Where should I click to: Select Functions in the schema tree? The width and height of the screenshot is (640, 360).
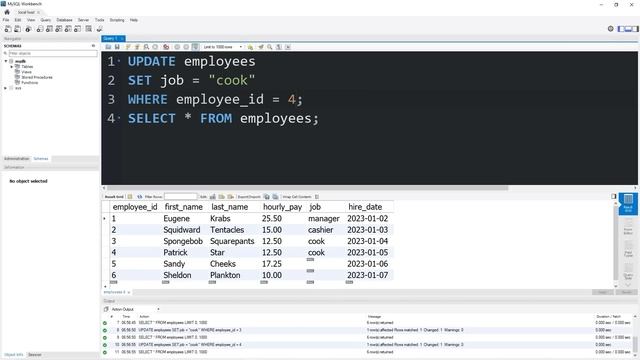click(x=29, y=82)
